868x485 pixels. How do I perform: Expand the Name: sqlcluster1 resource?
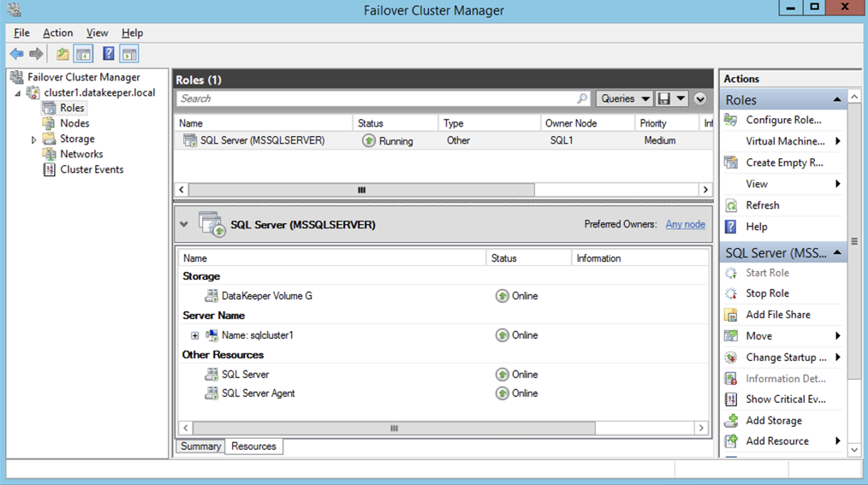pos(195,336)
